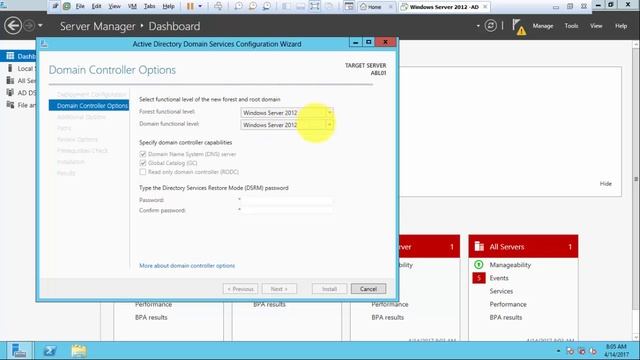
Task: Open the VMware VM menu
Action: (x=132, y=7)
